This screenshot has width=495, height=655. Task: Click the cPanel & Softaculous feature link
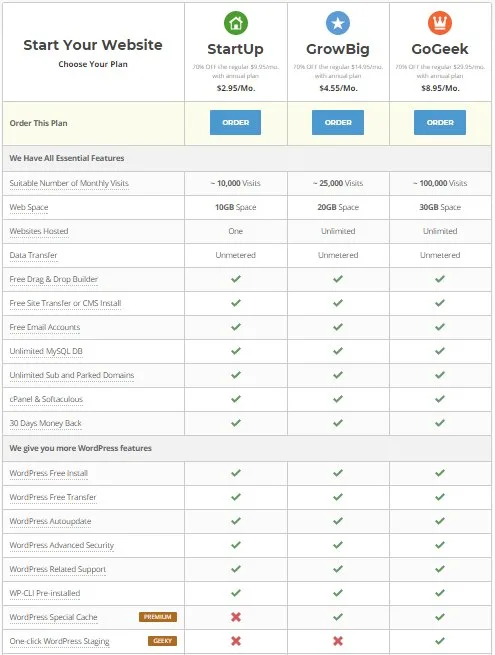pyautogui.click(x=46, y=399)
